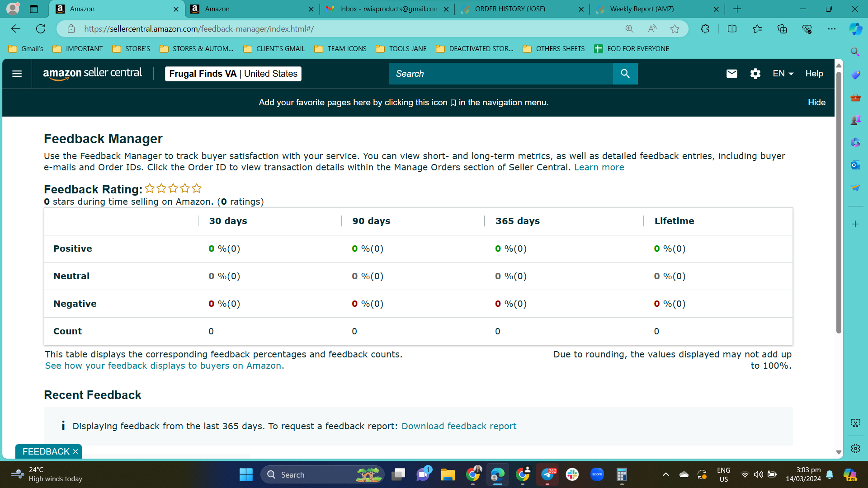Open the TOOLS JANE bookmarks folder
The image size is (868, 488).
coord(401,49)
